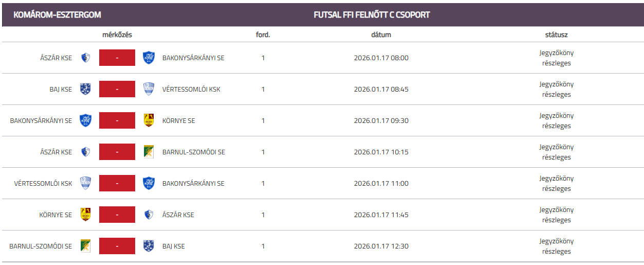Click red score box of 09:30 match
The image size is (644, 265).
click(x=117, y=120)
